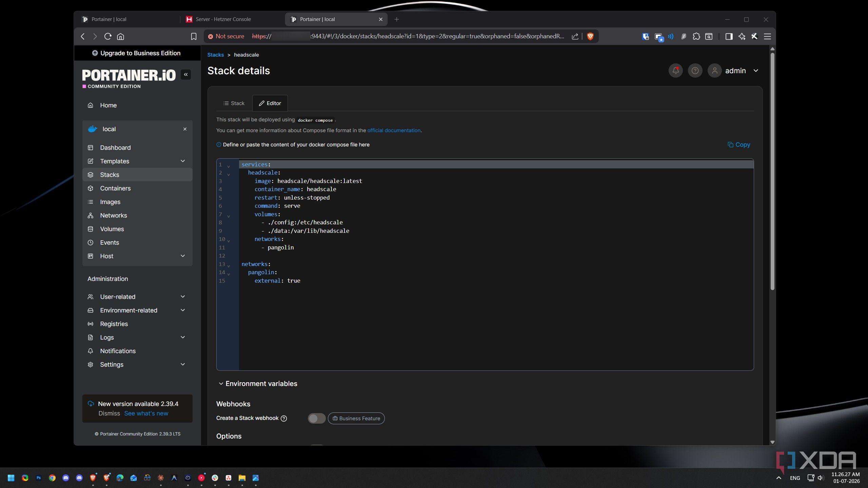Image resolution: width=868 pixels, height=488 pixels.
Task: Open the admin account dropdown arrow
Action: (756, 70)
